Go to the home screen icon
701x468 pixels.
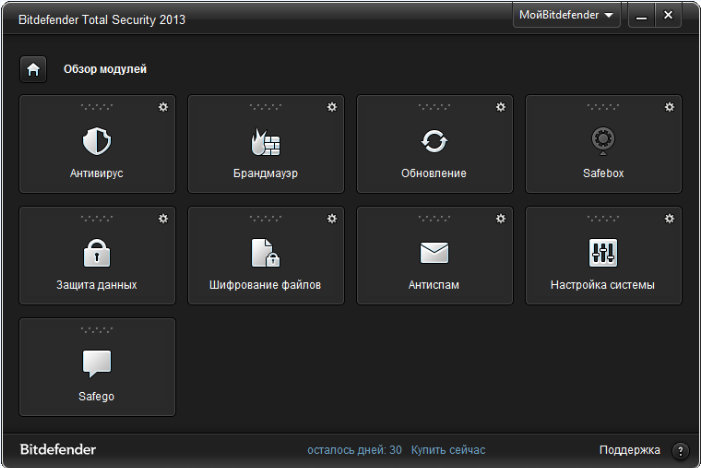(33, 69)
